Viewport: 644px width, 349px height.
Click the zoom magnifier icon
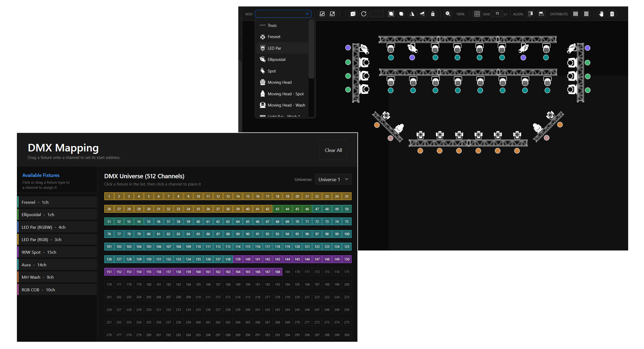448,14
